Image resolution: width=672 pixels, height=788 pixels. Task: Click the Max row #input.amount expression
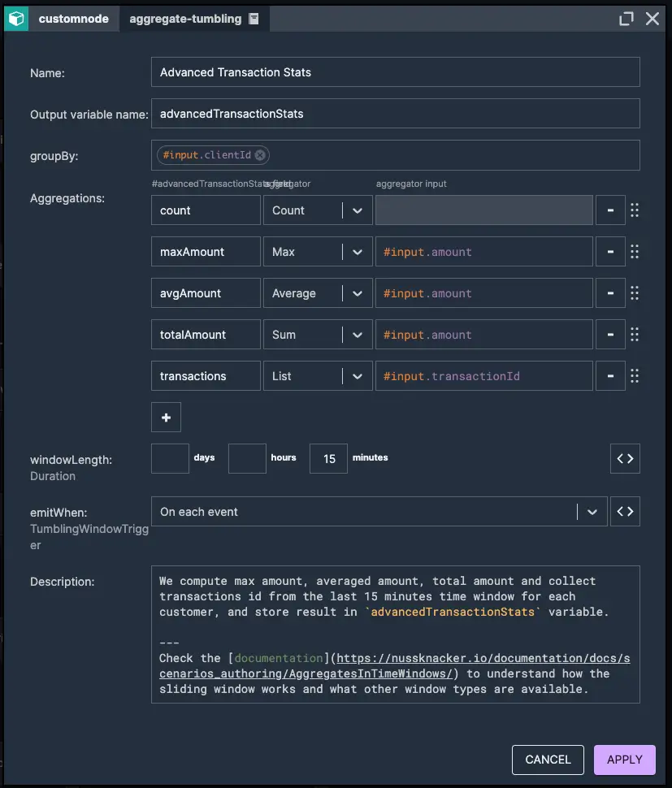tap(484, 251)
